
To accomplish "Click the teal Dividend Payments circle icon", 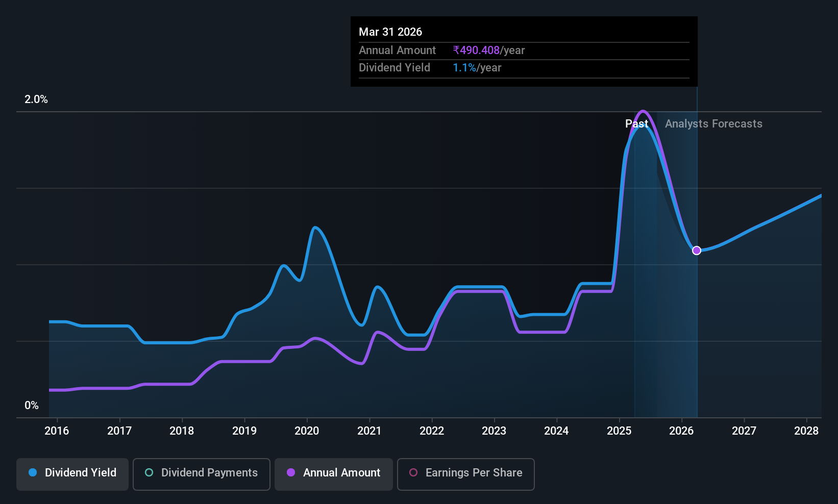I will (x=149, y=472).
